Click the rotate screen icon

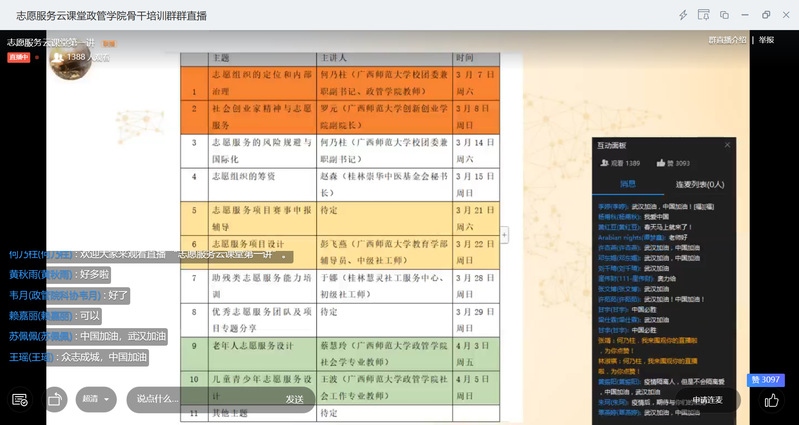click(54, 400)
